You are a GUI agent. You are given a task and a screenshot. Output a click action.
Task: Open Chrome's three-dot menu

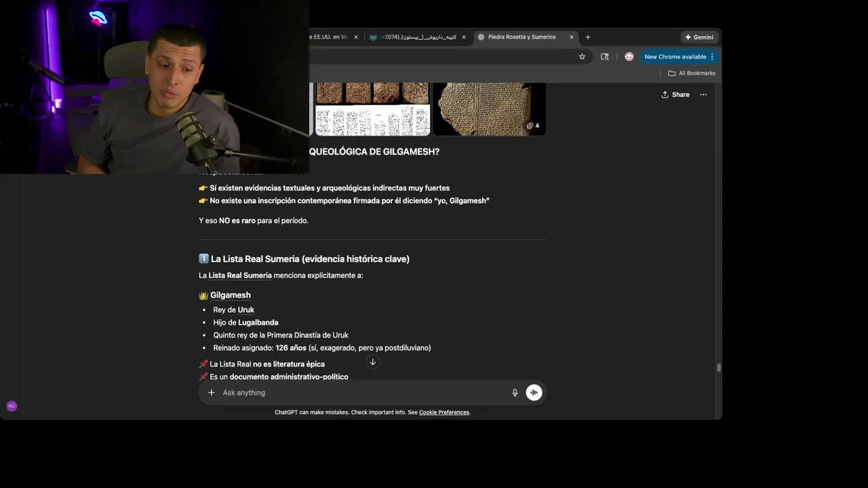[712, 57]
